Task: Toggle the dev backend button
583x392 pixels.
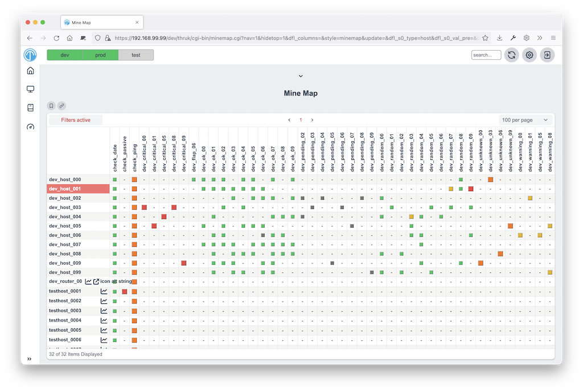Action: pos(65,55)
